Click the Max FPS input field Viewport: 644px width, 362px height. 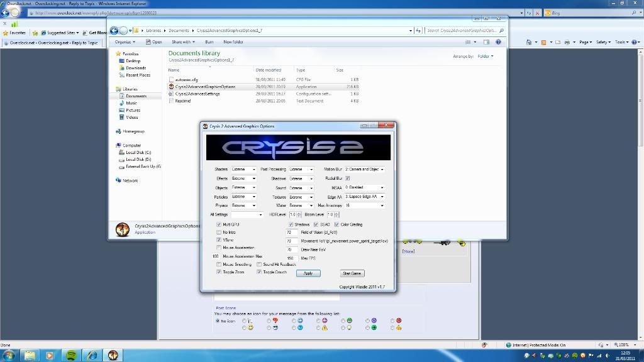(x=291, y=258)
